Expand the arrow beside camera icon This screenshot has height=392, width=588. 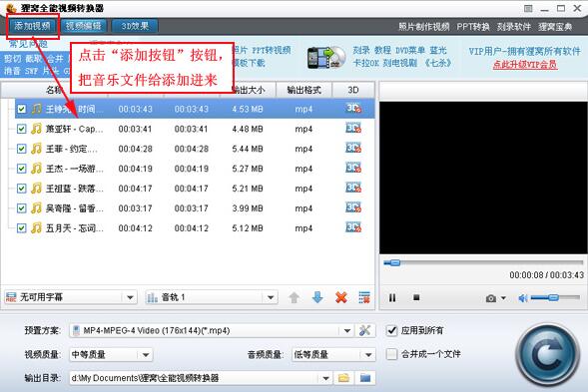point(503,298)
